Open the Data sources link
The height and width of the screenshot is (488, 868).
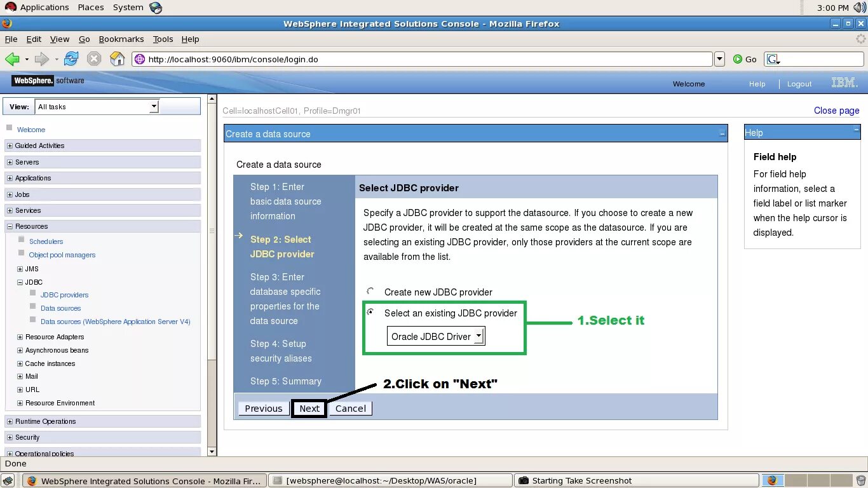pos(61,308)
